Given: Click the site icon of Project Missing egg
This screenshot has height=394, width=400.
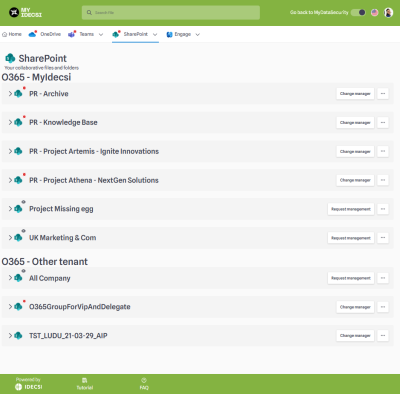Looking at the screenshot, I should click(18, 209).
